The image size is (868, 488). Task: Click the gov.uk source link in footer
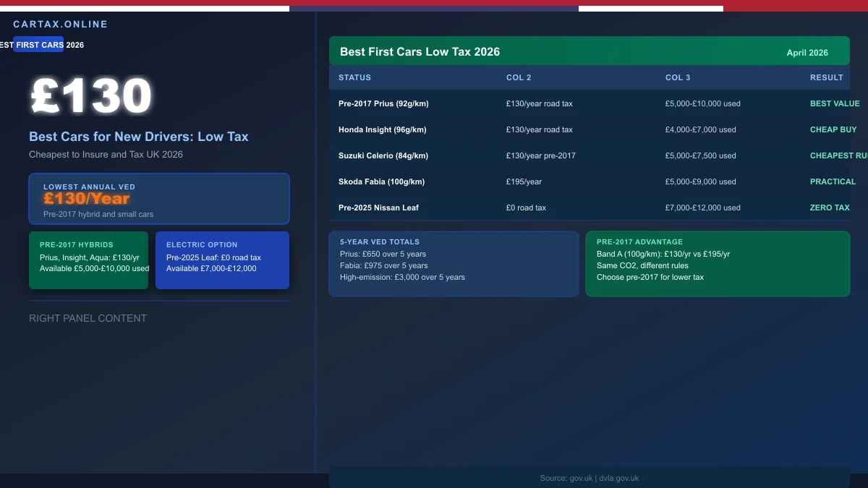tap(582, 478)
